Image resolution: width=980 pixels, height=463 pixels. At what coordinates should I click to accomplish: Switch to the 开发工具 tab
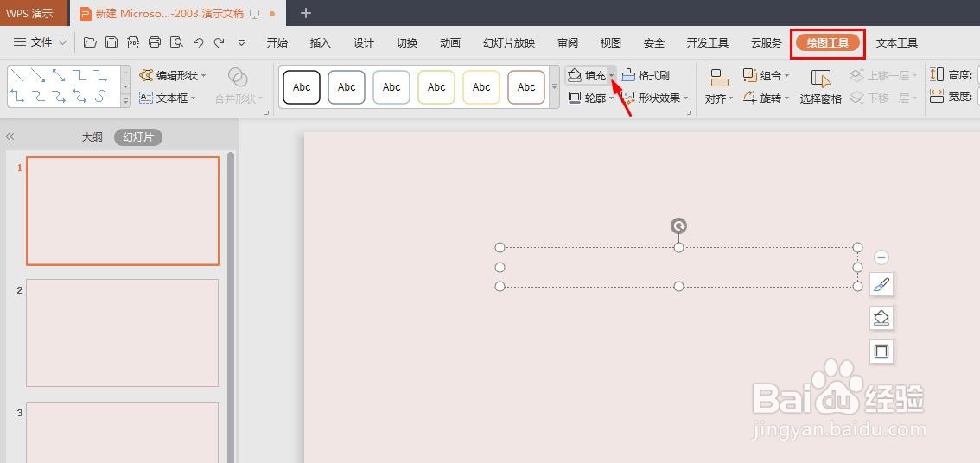click(x=708, y=42)
